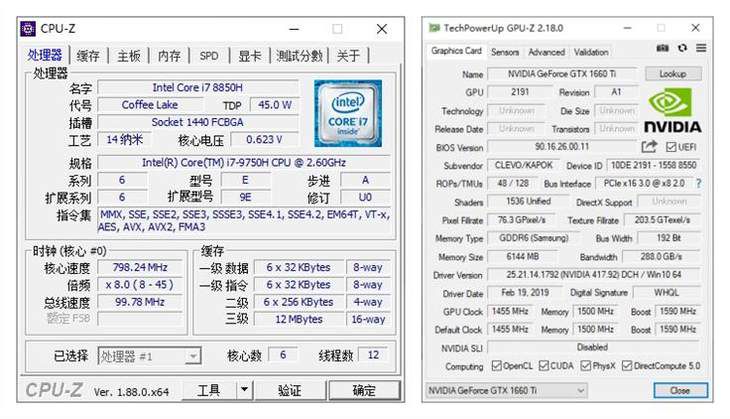Open the GPU-Z hamburger menu
730x419 pixels.
(x=701, y=48)
